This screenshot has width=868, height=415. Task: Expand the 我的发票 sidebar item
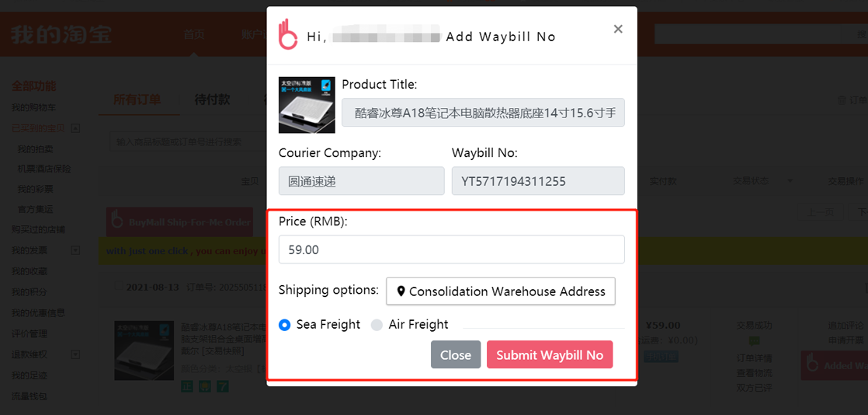[76, 250]
